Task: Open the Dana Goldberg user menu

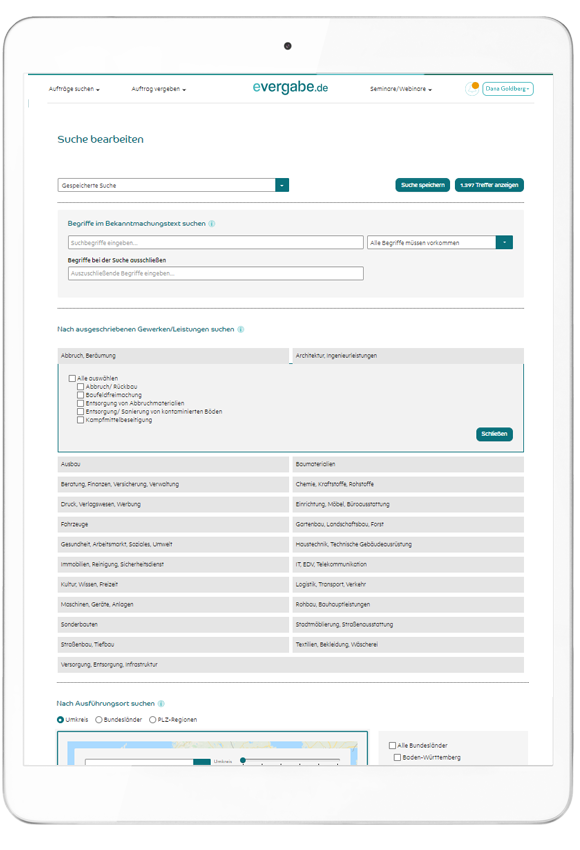Action: pyautogui.click(x=508, y=89)
